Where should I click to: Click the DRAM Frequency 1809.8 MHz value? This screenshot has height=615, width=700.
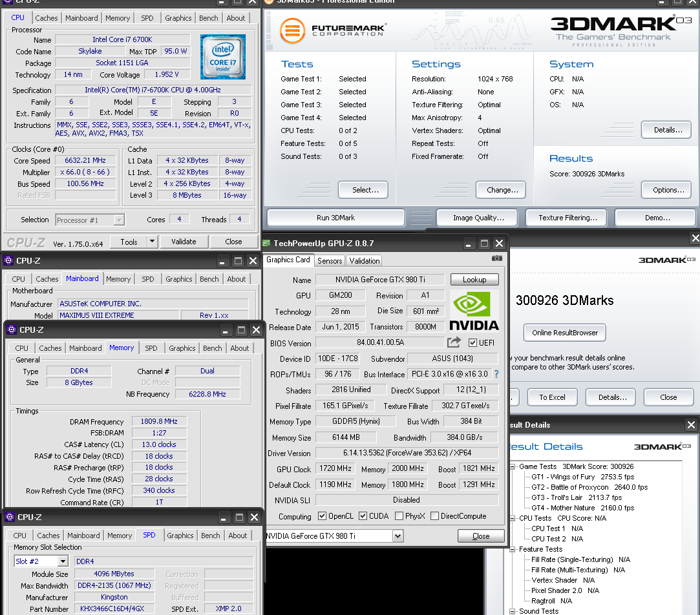[159, 421]
